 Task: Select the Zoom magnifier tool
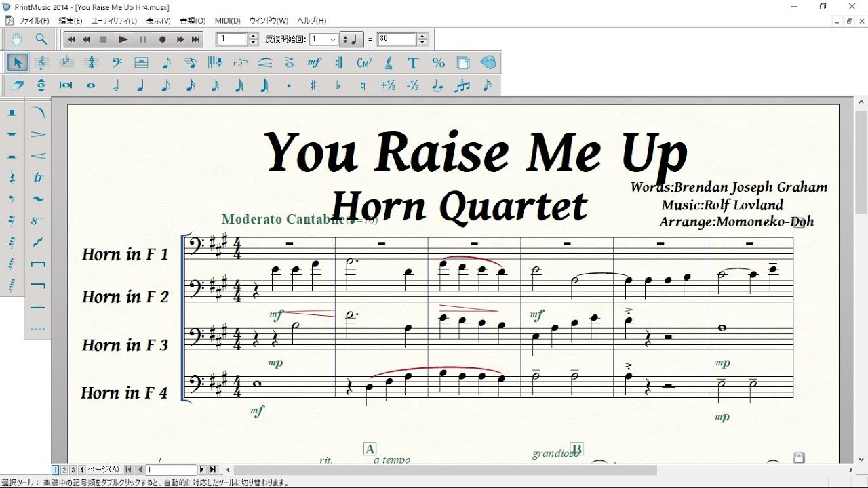pyautogui.click(x=41, y=39)
